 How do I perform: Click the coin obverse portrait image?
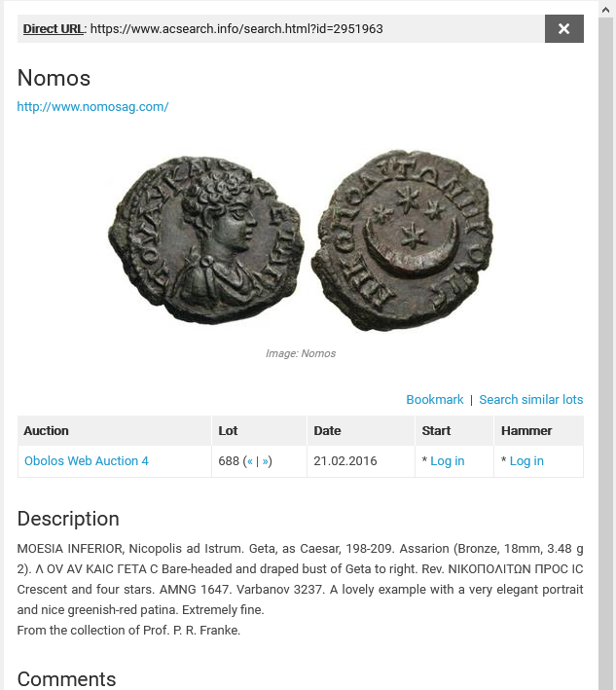point(206,239)
